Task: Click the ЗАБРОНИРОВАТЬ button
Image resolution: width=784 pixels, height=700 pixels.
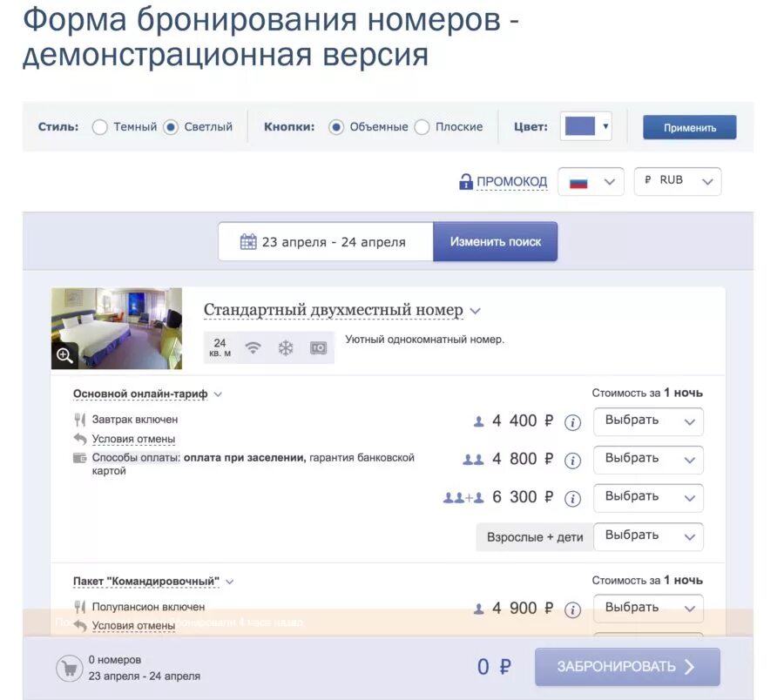Action: coord(627,667)
